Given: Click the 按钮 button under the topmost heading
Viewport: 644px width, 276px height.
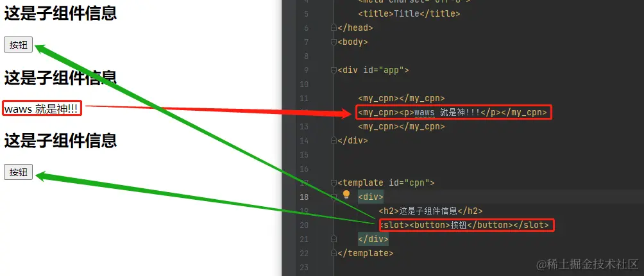Looking at the screenshot, I should [x=18, y=45].
